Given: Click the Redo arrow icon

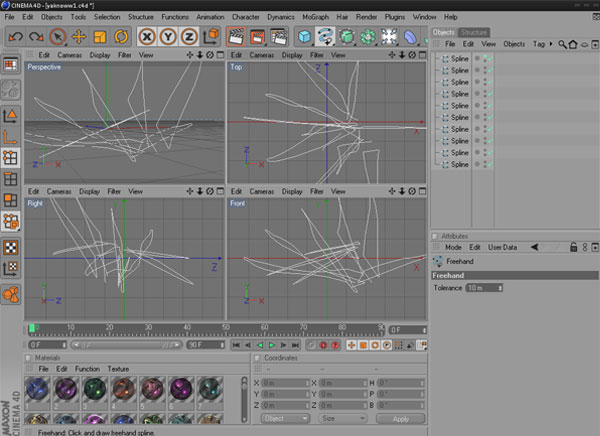Looking at the screenshot, I should click(36, 37).
